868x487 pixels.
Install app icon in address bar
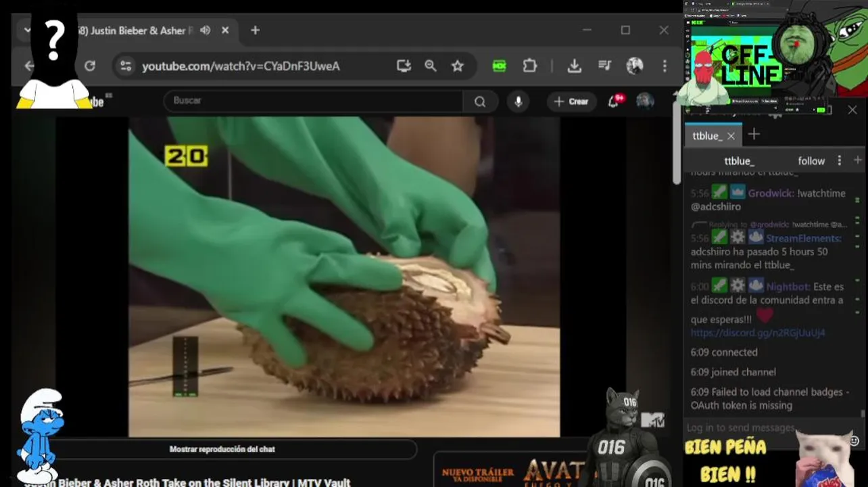coord(404,66)
